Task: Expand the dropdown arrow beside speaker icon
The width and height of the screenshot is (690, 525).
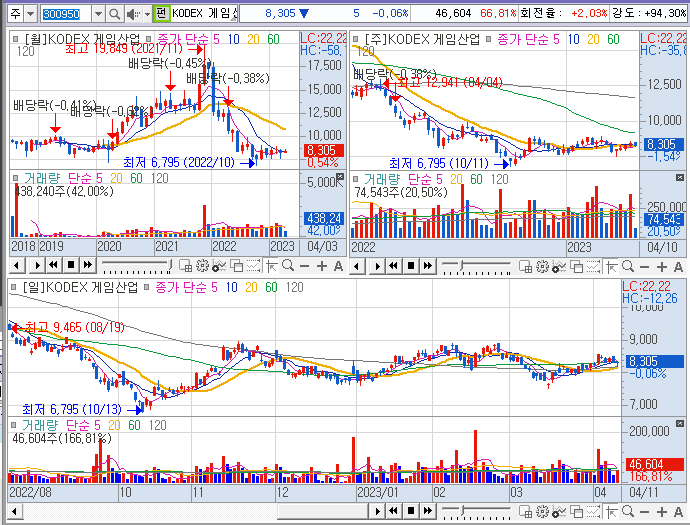Action: (x=147, y=14)
